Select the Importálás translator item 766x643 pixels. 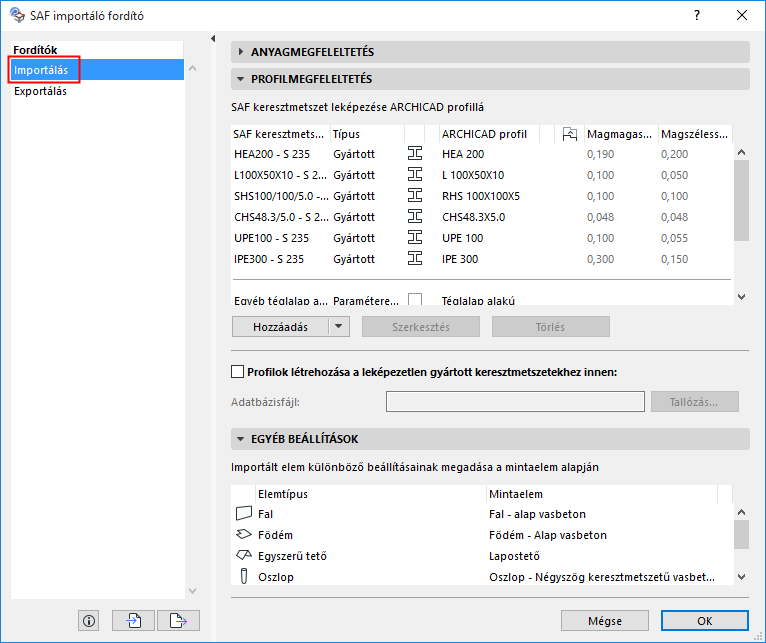click(x=97, y=70)
